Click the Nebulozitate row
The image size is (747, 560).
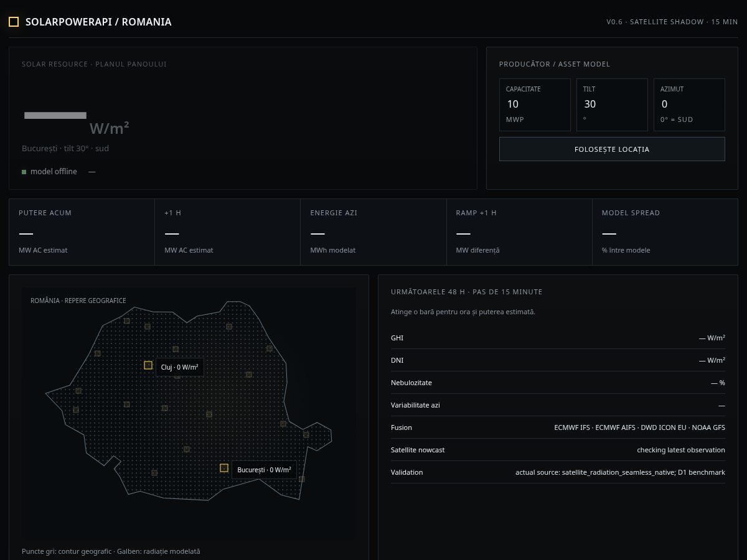558,383
